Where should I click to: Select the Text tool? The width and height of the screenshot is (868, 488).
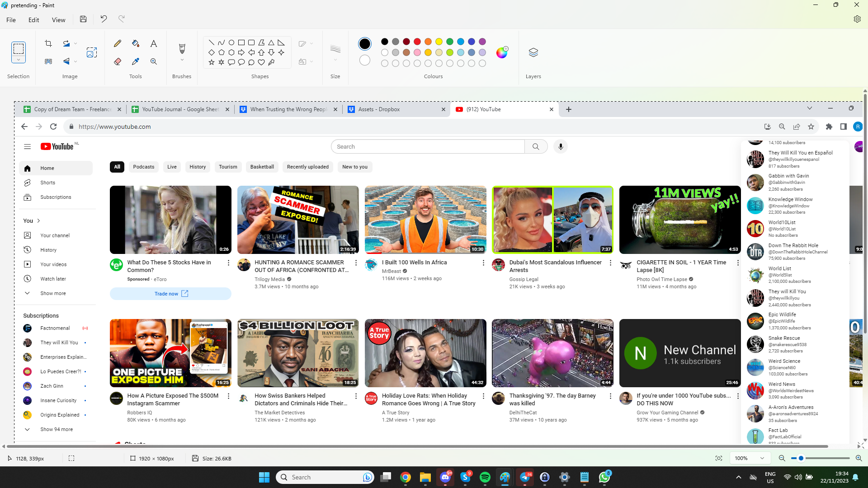(154, 43)
